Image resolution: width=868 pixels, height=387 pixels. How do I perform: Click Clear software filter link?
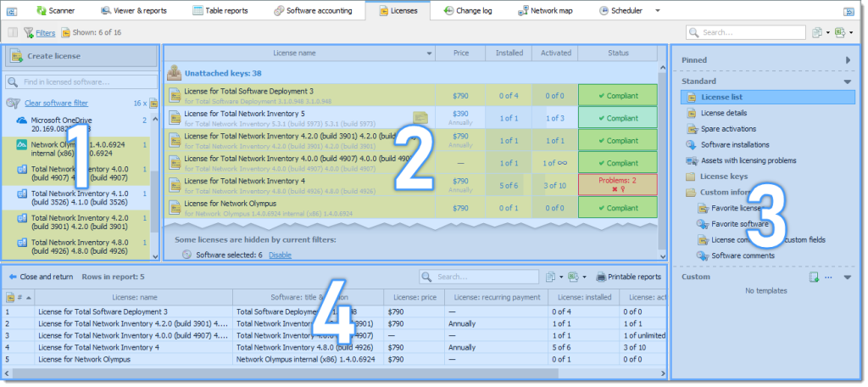point(57,104)
